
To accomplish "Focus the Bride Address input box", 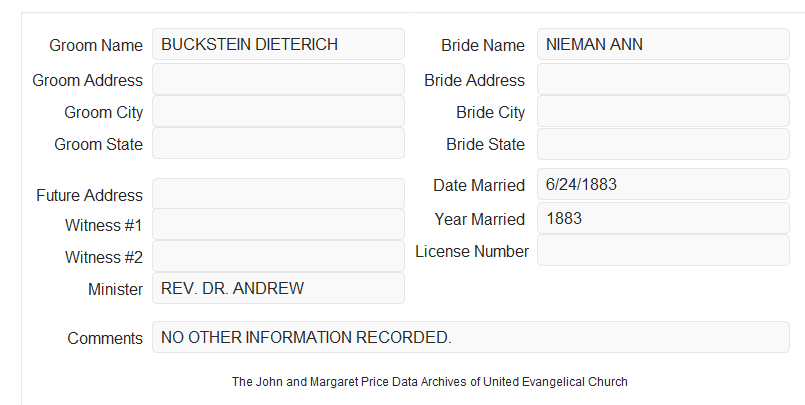I will (663, 79).
